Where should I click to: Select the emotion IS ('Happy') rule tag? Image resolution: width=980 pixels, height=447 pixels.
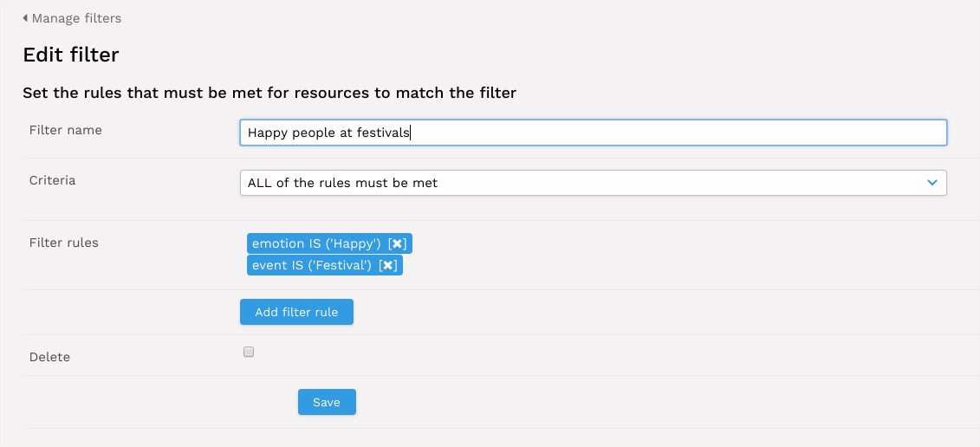click(316, 243)
